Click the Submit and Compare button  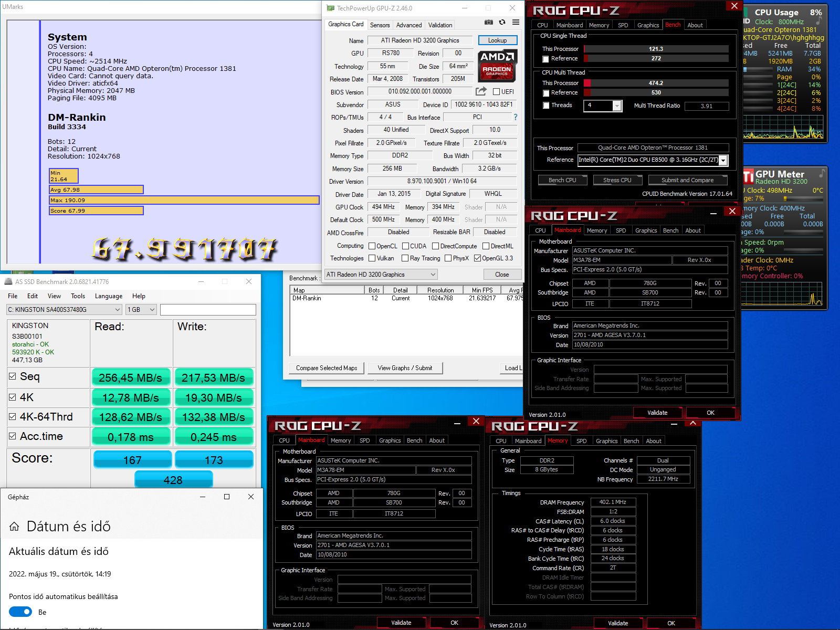click(x=687, y=180)
